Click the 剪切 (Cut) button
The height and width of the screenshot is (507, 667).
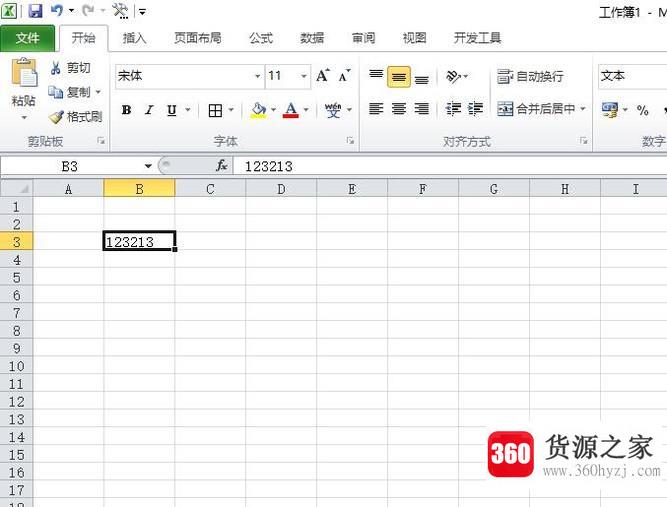click(x=70, y=68)
